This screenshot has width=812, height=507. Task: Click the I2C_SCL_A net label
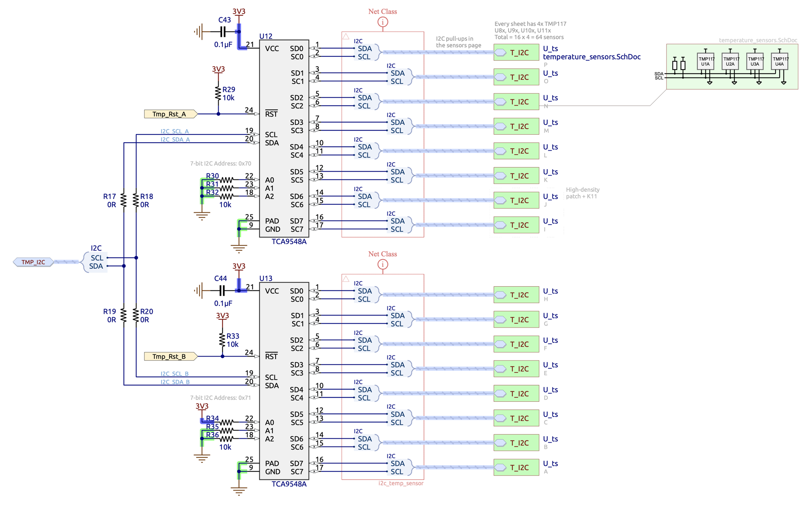pyautogui.click(x=175, y=131)
